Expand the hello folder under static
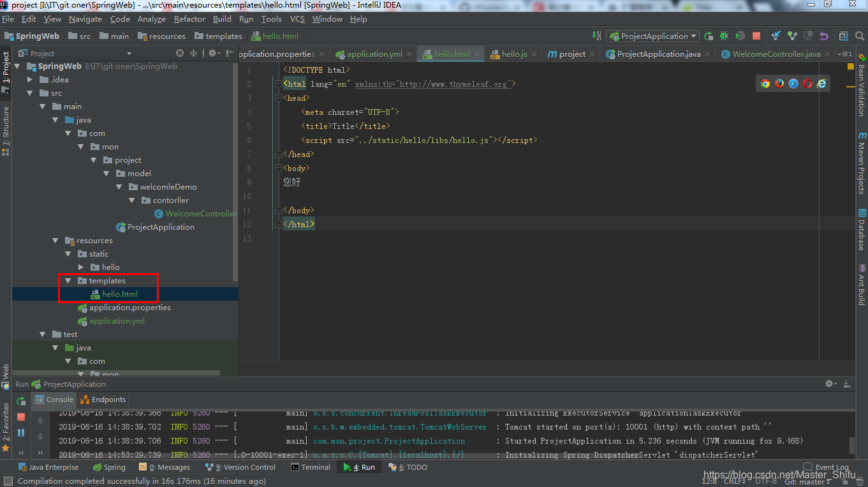The height and width of the screenshot is (487, 868). 81,267
